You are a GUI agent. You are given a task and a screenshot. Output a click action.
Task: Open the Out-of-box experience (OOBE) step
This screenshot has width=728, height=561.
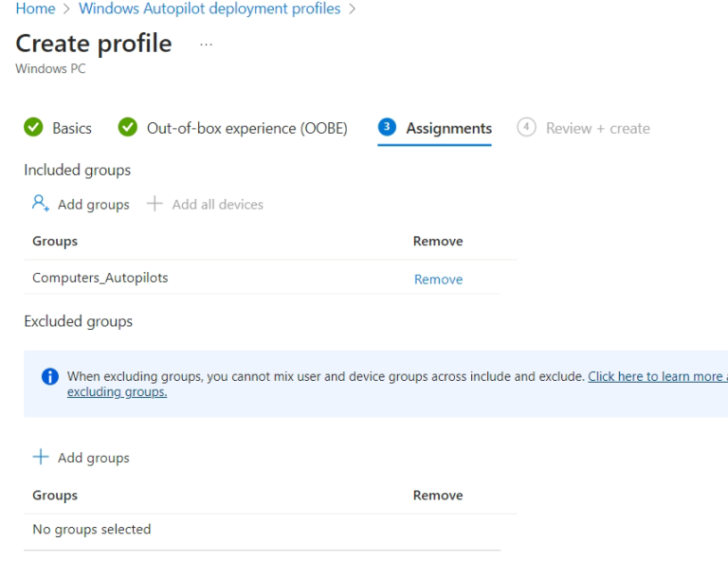[246, 128]
